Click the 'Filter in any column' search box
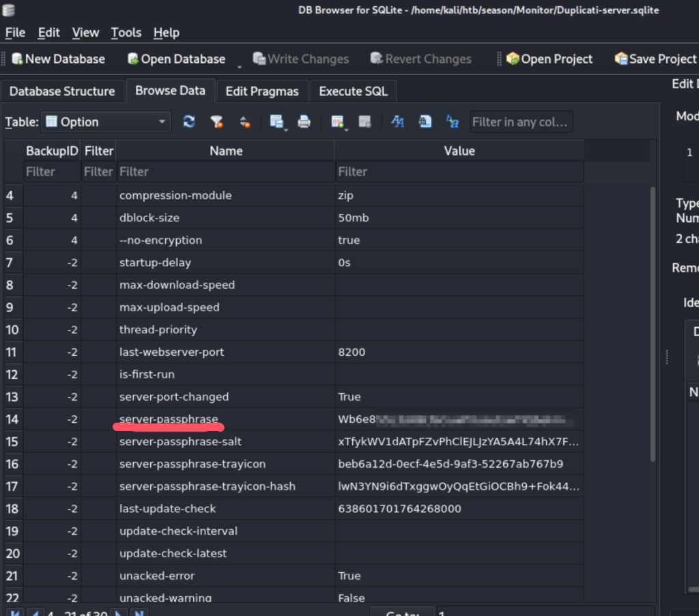The image size is (699, 616). coord(521,122)
